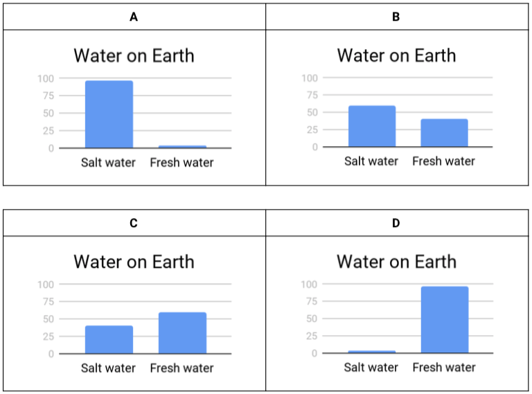Screen dimensions: 532x394
Task: Click the "Fresh water" axis label in chart B
Action: point(444,161)
